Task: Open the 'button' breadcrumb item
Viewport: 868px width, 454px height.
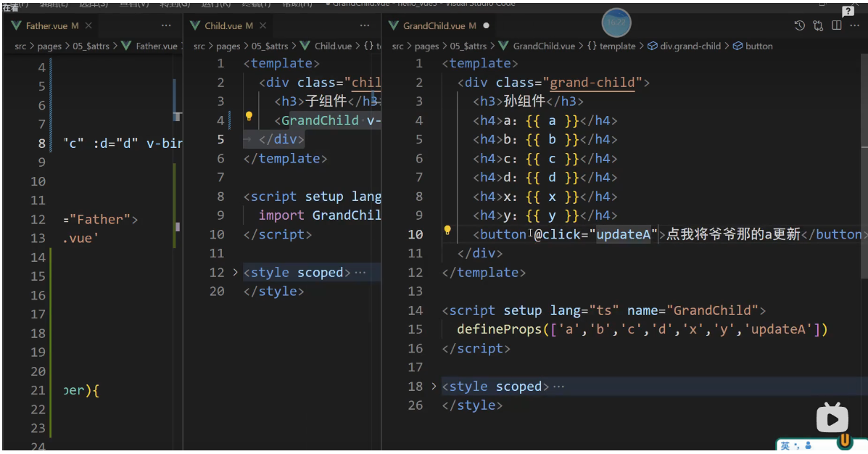Action: coord(753,46)
